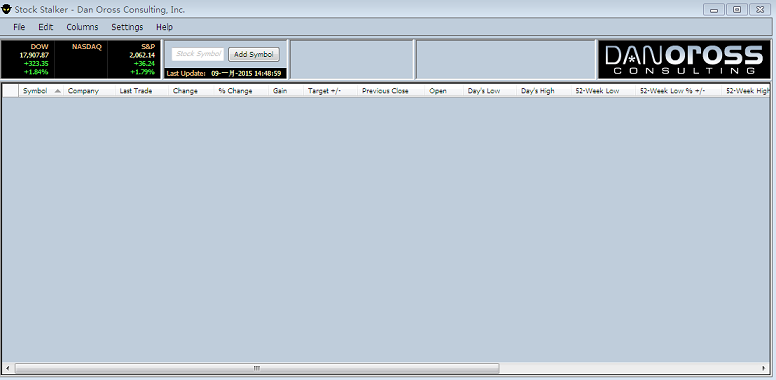Image resolution: width=776 pixels, height=380 pixels.
Task: Click the Stock Stalker alien app icon
Action: (6, 9)
